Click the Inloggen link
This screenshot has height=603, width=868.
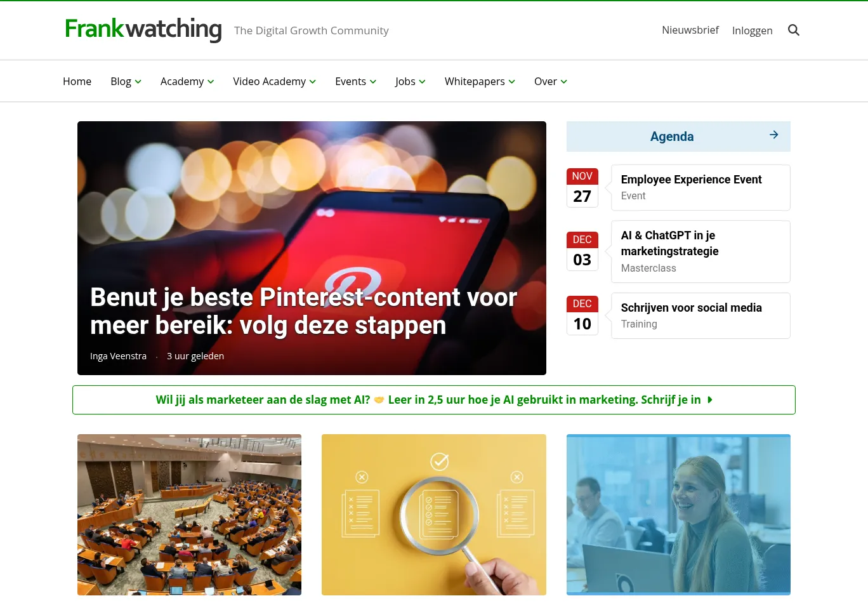pyautogui.click(x=752, y=30)
